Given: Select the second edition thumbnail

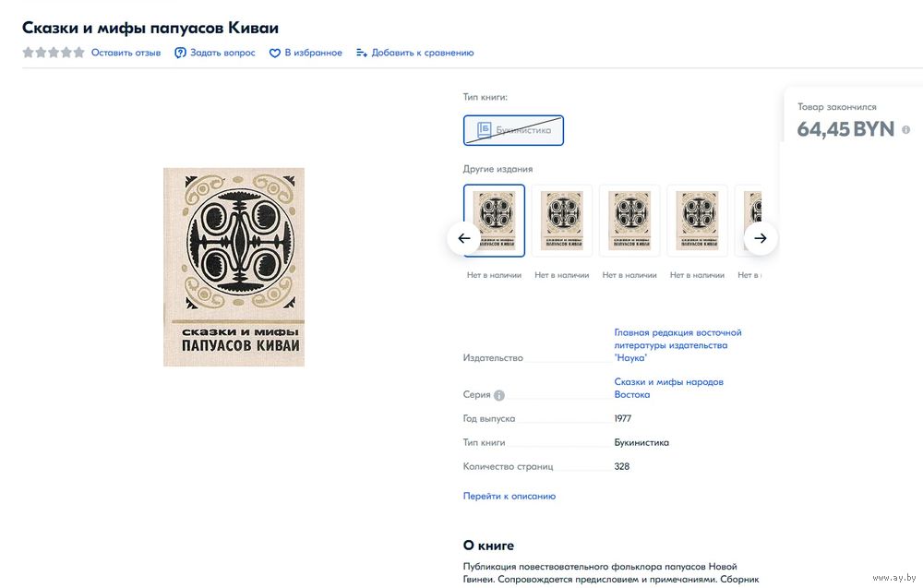Looking at the screenshot, I should pyautogui.click(x=561, y=221).
